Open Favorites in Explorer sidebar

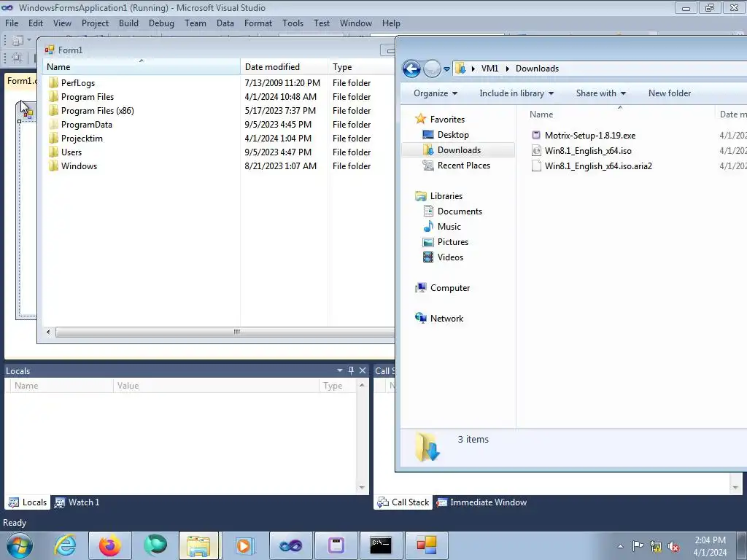pyautogui.click(x=447, y=119)
